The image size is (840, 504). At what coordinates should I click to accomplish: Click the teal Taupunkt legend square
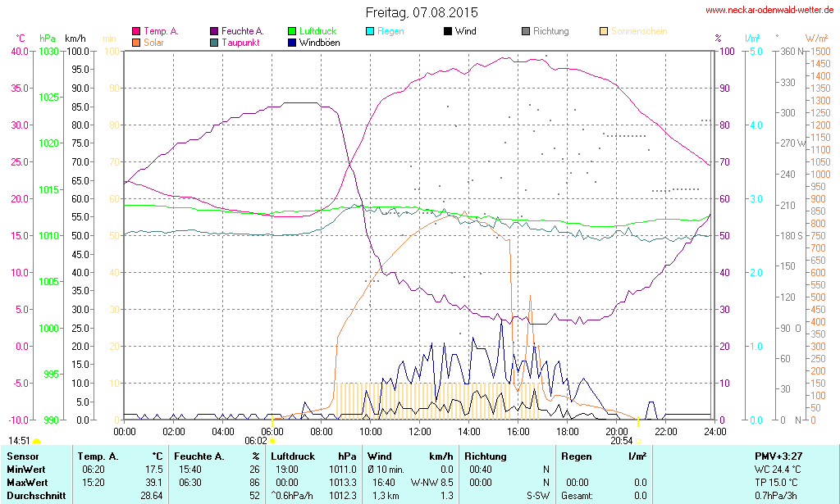(x=215, y=42)
